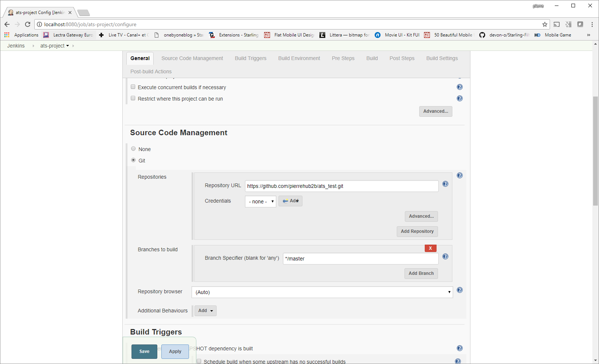Check Restrict where this project can be run
Screen dimensions: 599x364
pyautogui.click(x=133, y=98)
